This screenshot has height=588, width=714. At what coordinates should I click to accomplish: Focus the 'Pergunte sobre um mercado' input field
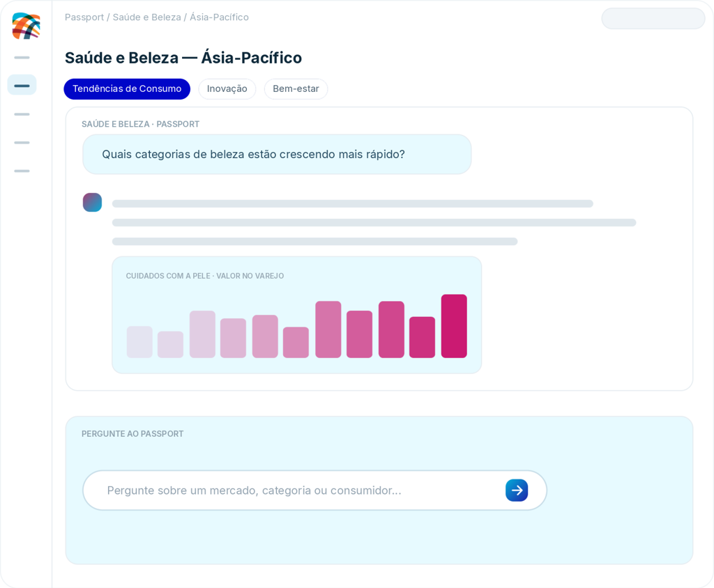click(x=314, y=490)
